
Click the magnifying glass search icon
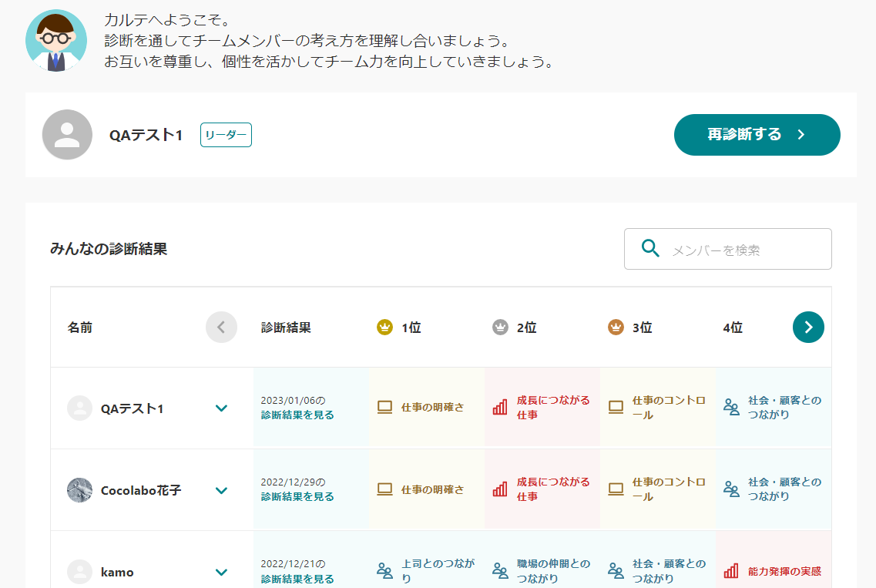pos(651,248)
